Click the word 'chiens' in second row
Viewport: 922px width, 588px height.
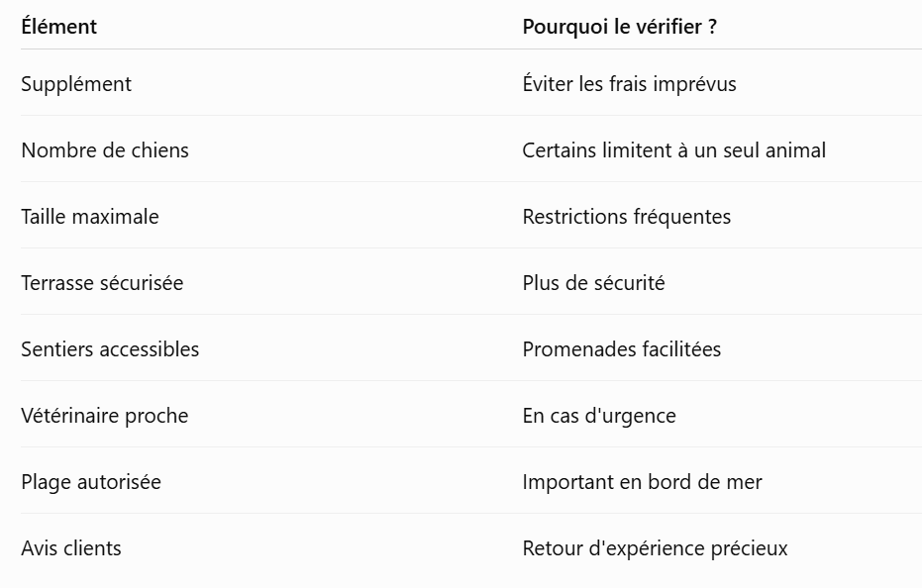click(160, 150)
